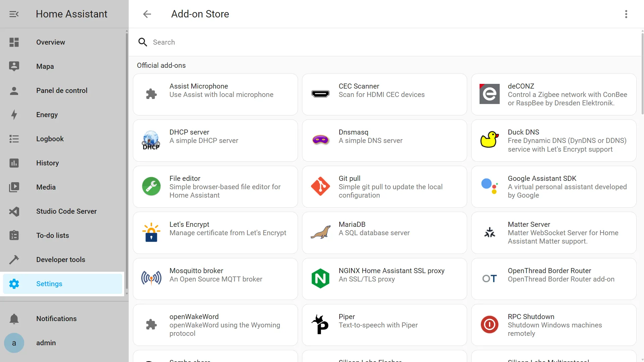
Task: Click the MariaDB seal icon
Action: click(320, 232)
